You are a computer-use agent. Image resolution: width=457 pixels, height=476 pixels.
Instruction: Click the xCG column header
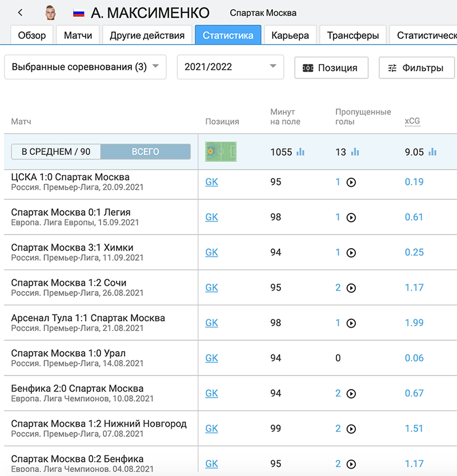[412, 121]
